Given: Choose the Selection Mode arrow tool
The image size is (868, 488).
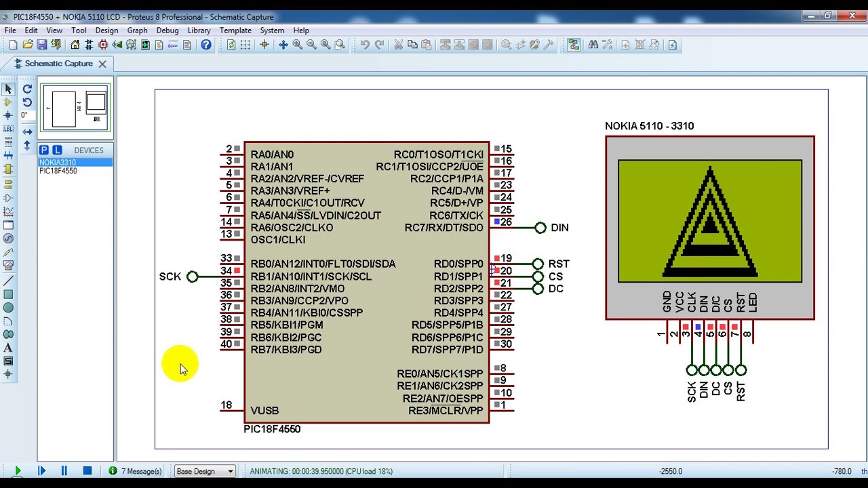Looking at the screenshot, I should pyautogui.click(x=8, y=89).
